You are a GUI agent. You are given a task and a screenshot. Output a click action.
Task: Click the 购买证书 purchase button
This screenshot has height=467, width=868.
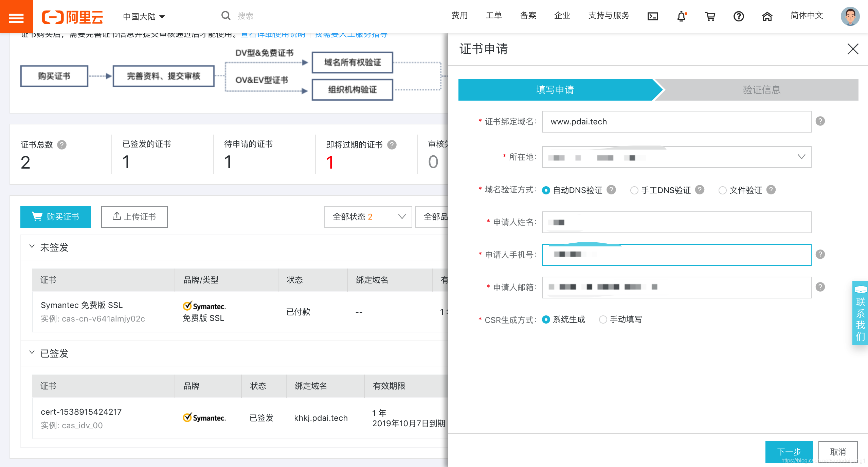pos(56,217)
